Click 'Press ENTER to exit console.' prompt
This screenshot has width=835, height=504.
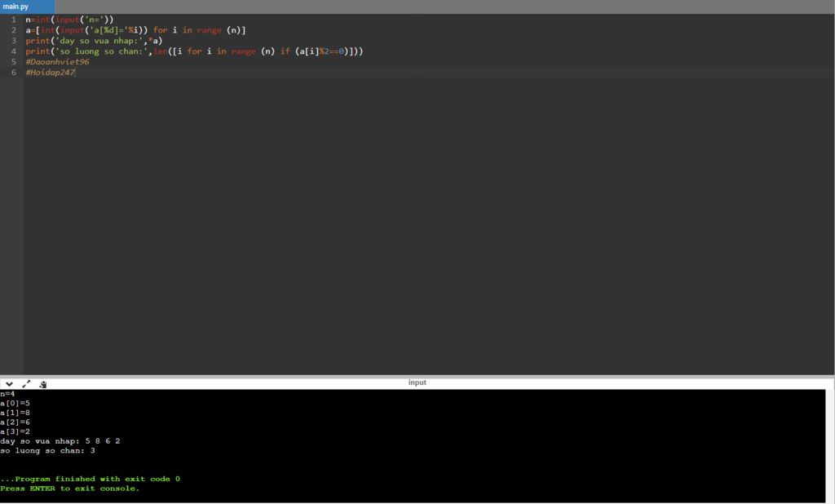(70, 489)
